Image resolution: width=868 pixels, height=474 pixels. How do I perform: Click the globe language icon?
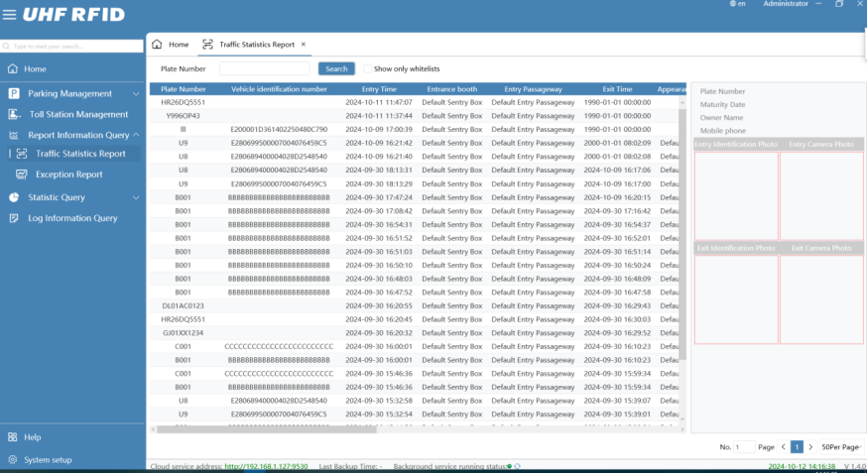(732, 4)
